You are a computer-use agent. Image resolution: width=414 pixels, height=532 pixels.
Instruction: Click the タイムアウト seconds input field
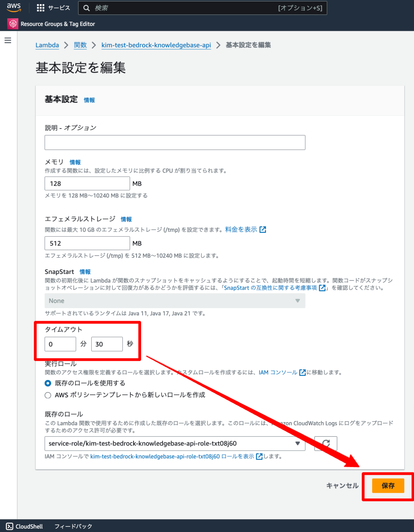[x=107, y=344]
